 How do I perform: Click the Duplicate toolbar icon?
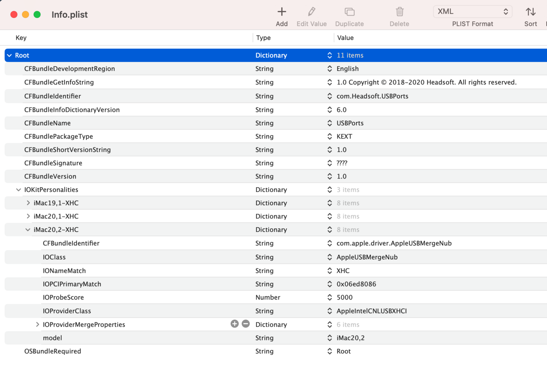(349, 12)
